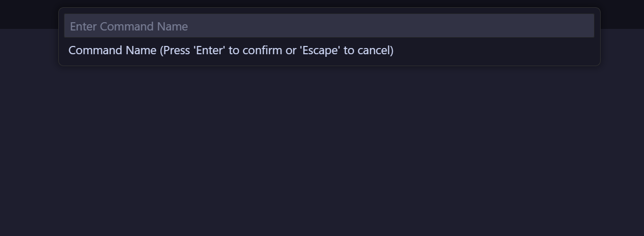The height and width of the screenshot is (236, 644).
Task: Click the Enter Command Name input field
Action: coord(329,26)
